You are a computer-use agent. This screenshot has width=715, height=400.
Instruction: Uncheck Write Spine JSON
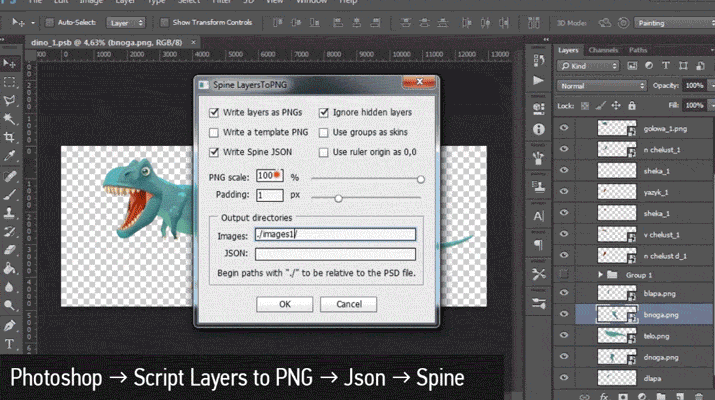(x=213, y=152)
